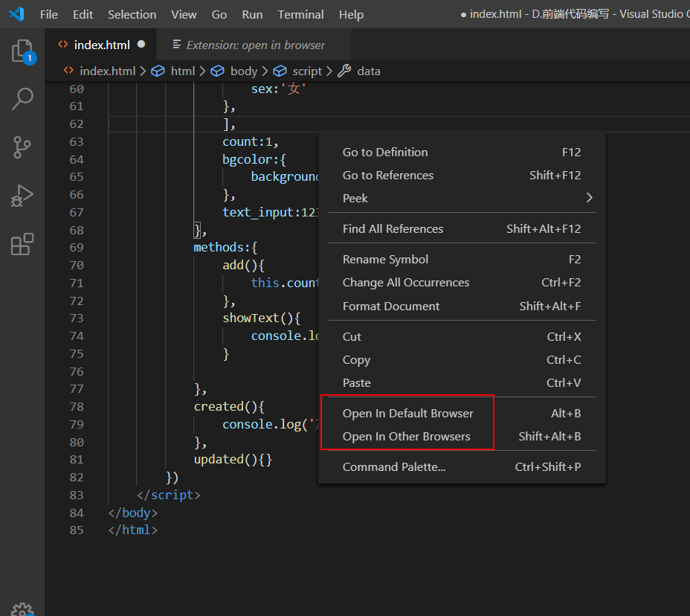Open the Run and Debug view
Screen dimensions: 690x616
[x=22, y=196]
